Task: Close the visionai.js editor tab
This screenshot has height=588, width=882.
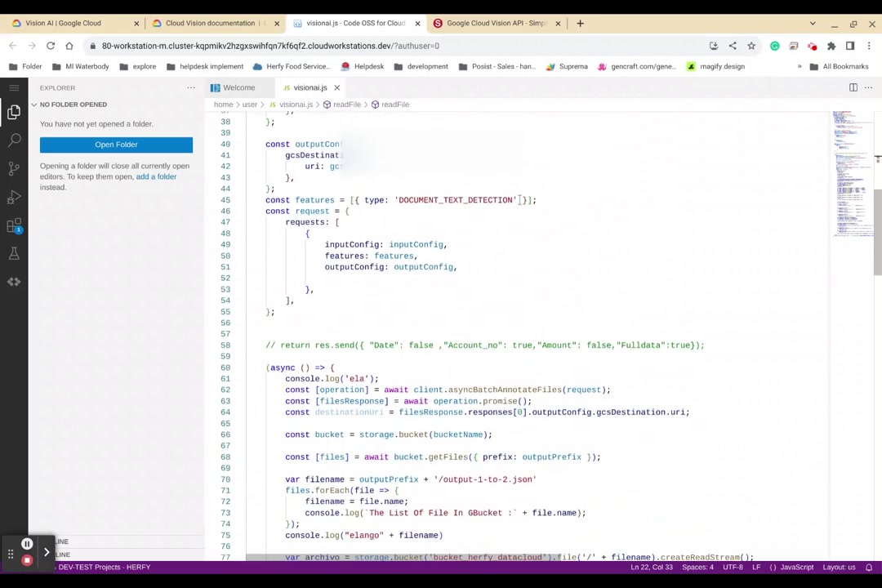Action: click(x=337, y=87)
